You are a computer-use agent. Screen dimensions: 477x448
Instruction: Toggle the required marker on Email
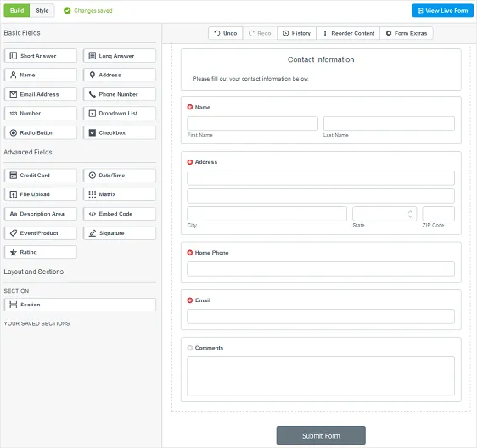190,300
